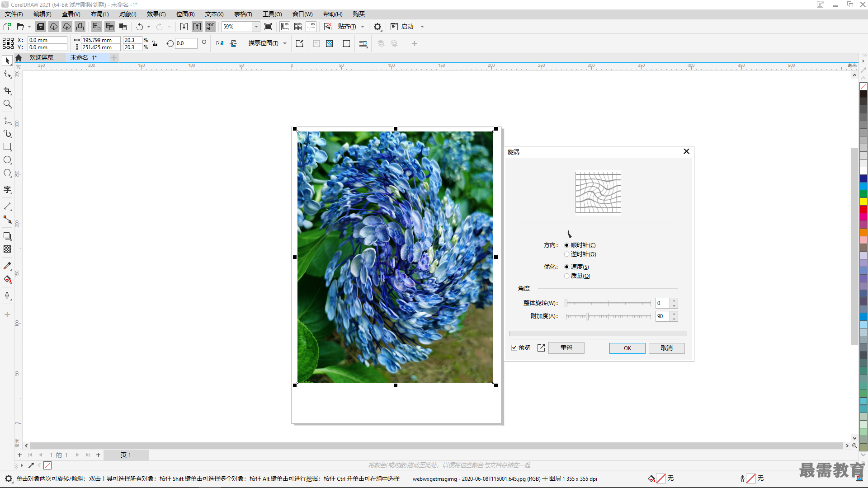This screenshot has width=868, height=488.
Task: Click the Publish to PDF icon
Action: [210, 27]
